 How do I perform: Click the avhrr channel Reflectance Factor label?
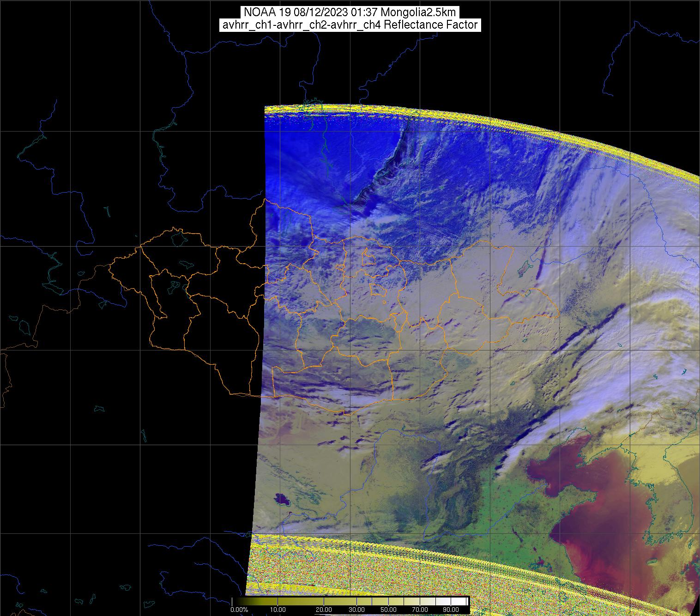click(x=350, y=25)
